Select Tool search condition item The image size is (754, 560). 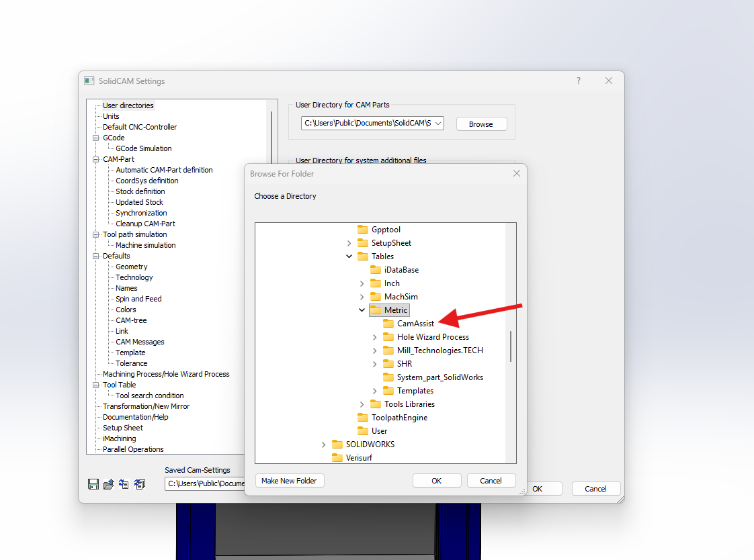(150, 395)
